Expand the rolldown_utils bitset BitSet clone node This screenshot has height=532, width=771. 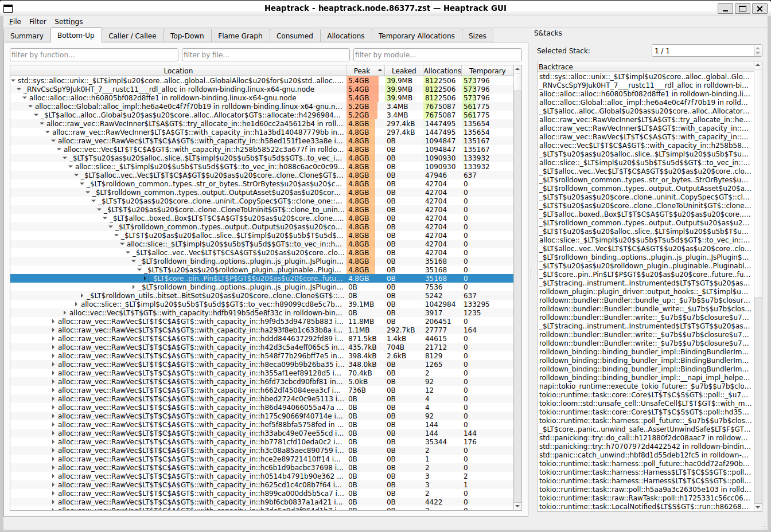[80, 296]
